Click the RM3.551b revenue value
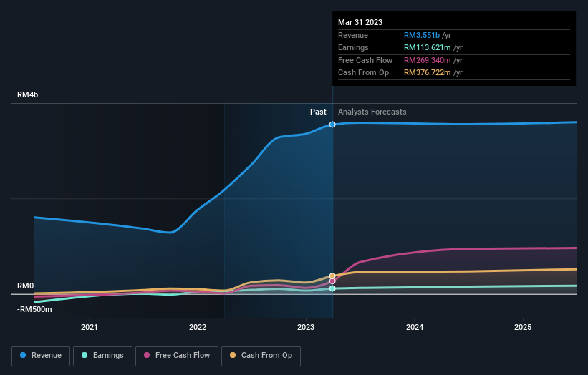588x375 pixels. pyautogui.click(x=422, y=35)
